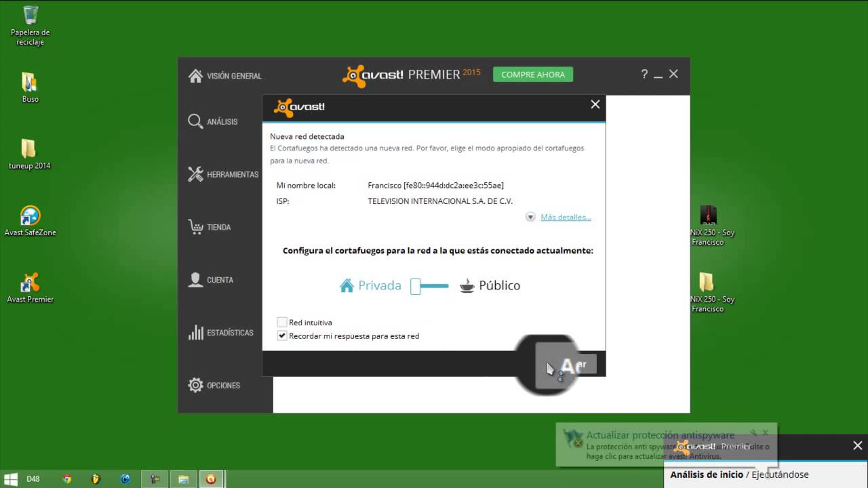Open File Explorer from the taskbar

(x=183, y=479)
